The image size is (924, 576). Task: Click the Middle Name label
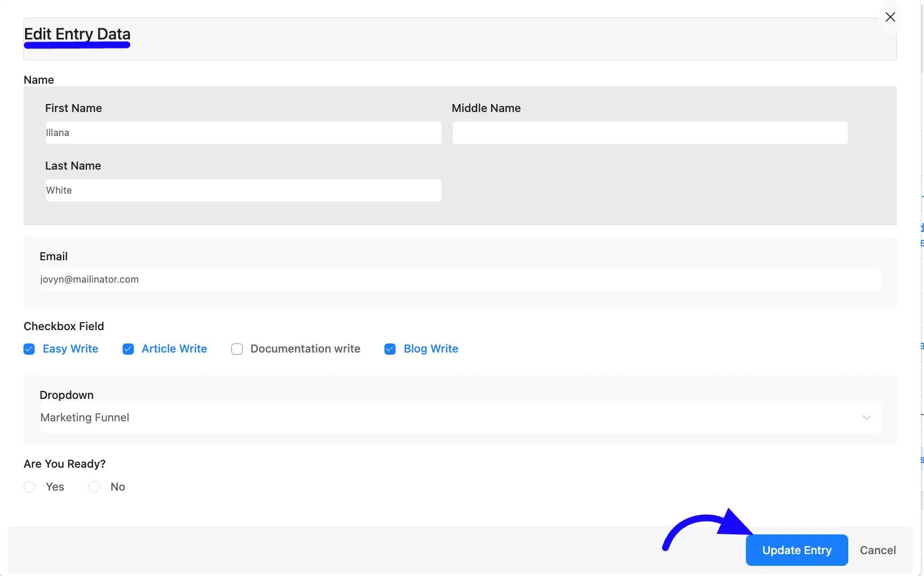click(486, 108)
